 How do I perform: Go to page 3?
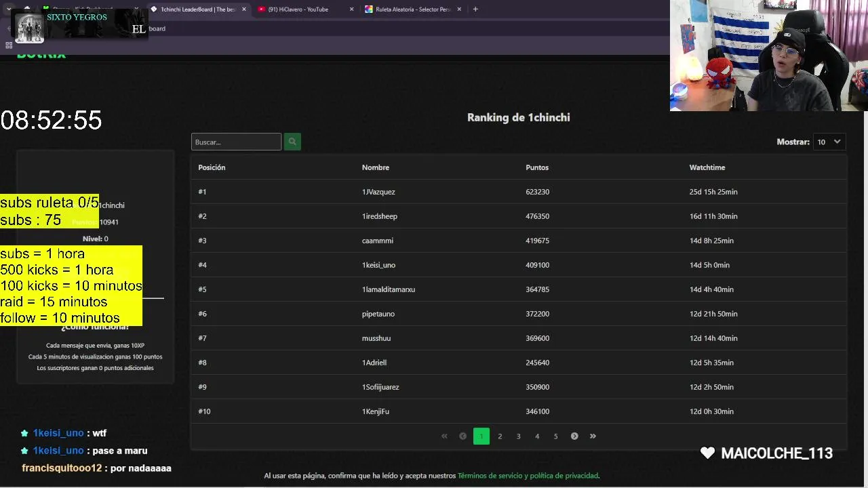(519, 436)
